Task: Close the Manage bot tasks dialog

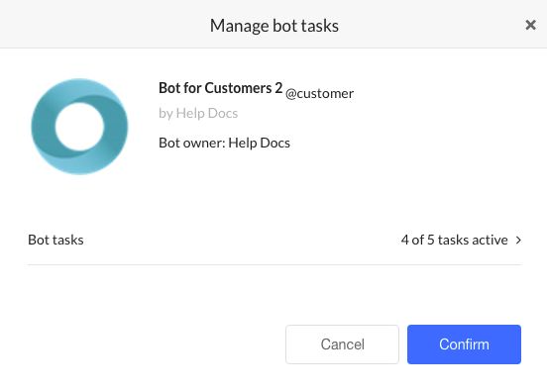Action: click(x=530, y=25)
